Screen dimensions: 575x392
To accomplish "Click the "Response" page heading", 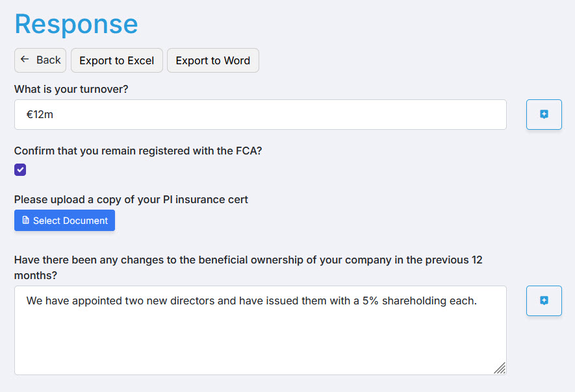I will (76, 24).
